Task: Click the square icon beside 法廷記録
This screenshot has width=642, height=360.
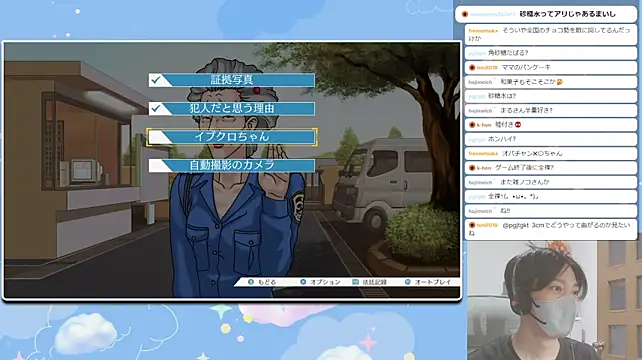Action: coord(355,282)
